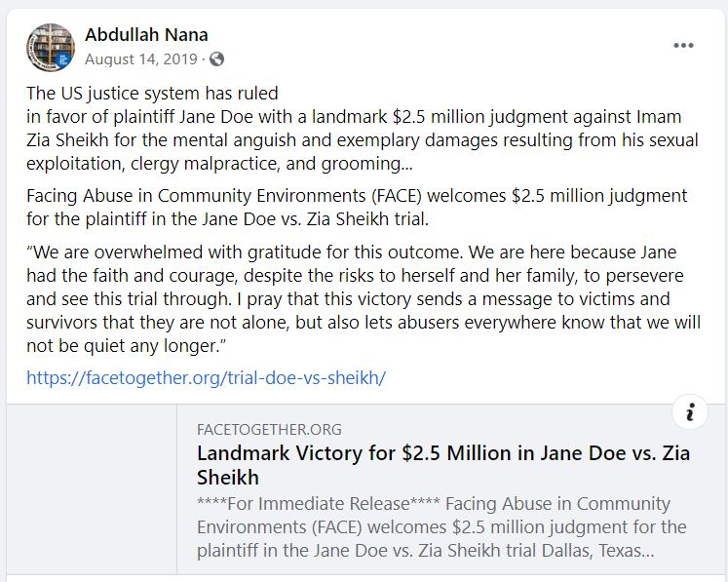
Task: Click the "For Immediate Release" preview description
Action: point(441,527)
